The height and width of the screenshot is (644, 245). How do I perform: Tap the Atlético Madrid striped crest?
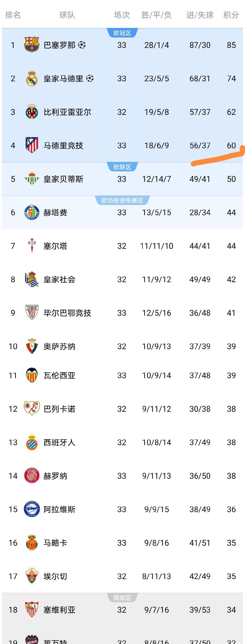click(x=32, y=145)
